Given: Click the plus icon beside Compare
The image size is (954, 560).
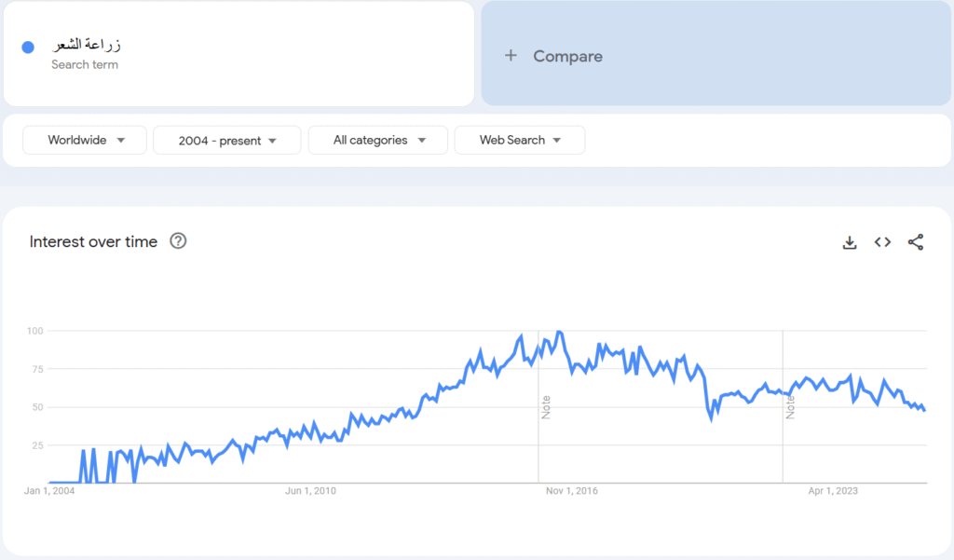Looking at the screenshot, I should pyautogui.click(x=511, y=55).
